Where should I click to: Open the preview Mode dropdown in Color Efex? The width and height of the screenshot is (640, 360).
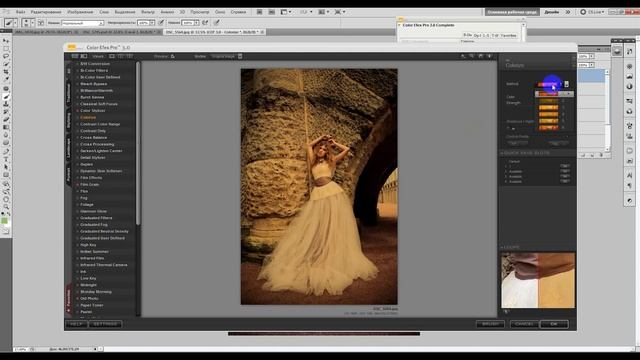click(227, 56)
